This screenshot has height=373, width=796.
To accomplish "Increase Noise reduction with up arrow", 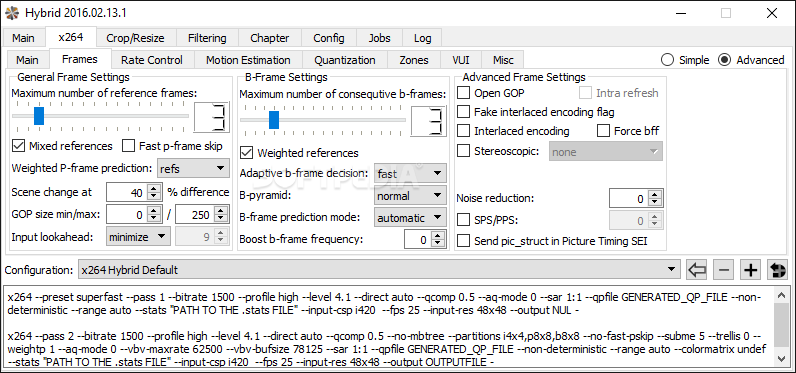I will (x=655, y=195).
